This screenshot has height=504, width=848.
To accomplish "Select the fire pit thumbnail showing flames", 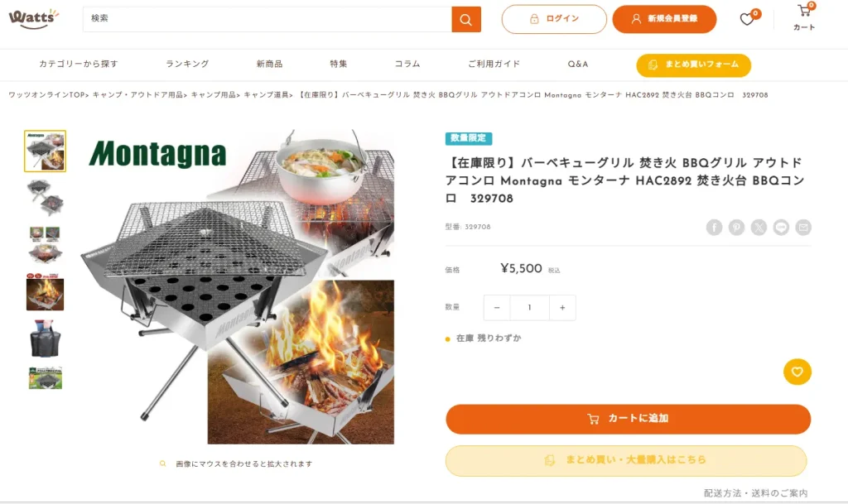I will click(45, 292).
